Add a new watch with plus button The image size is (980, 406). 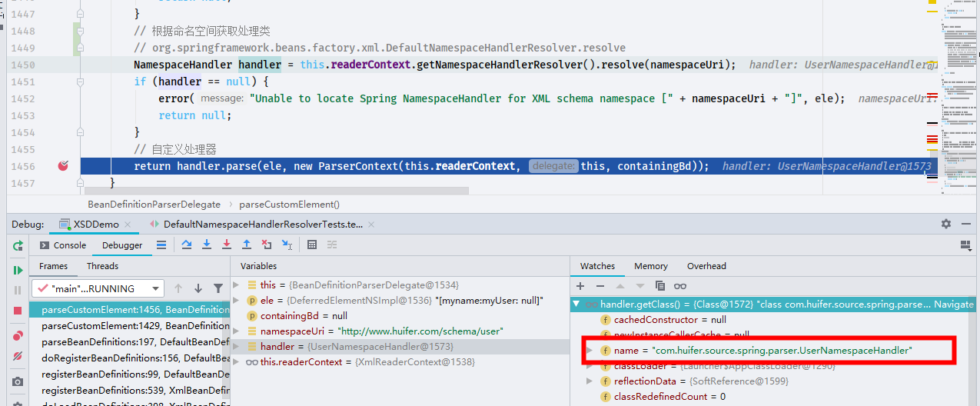[x=580, y=285]
